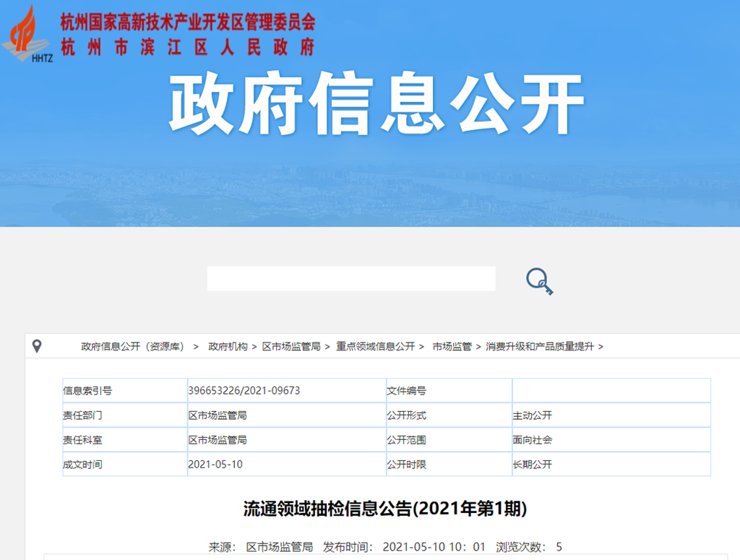The width and height of the screenshot is (740, 560).
Task: Click the date 2021-05-10 in the table
Action: tap(215, 464)
